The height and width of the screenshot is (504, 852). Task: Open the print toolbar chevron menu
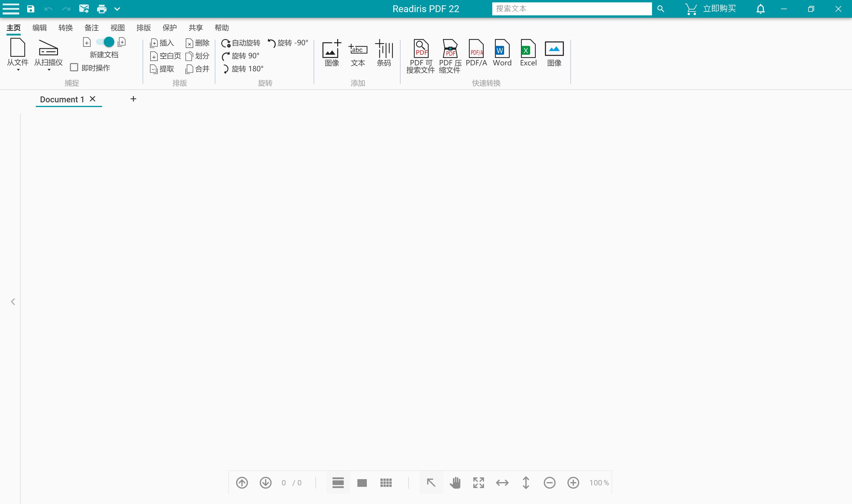point(117,9)
